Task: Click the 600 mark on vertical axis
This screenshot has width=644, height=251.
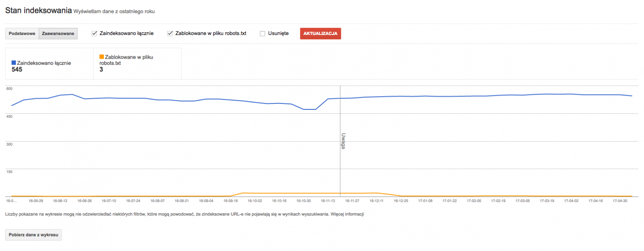Action: [9, 88]
